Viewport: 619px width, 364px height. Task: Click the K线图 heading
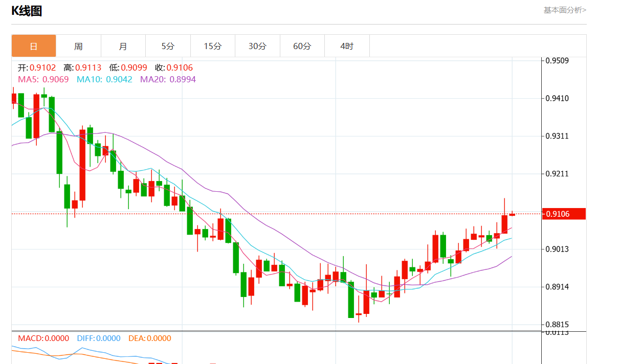point(27,11)
